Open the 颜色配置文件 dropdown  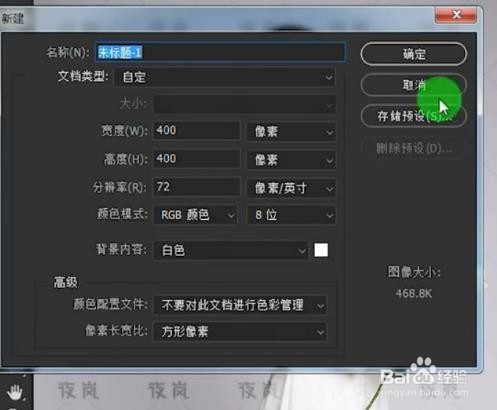(x=240, y=305)
